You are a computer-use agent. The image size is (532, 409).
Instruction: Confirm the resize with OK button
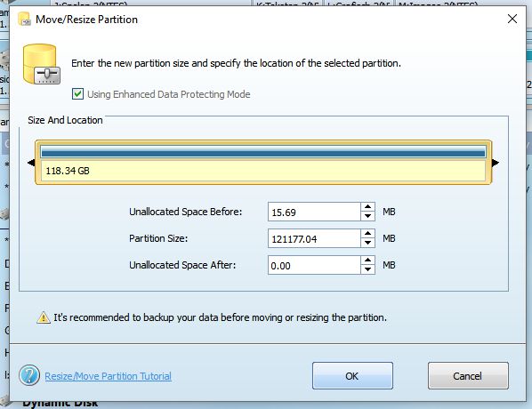(352, 376)
